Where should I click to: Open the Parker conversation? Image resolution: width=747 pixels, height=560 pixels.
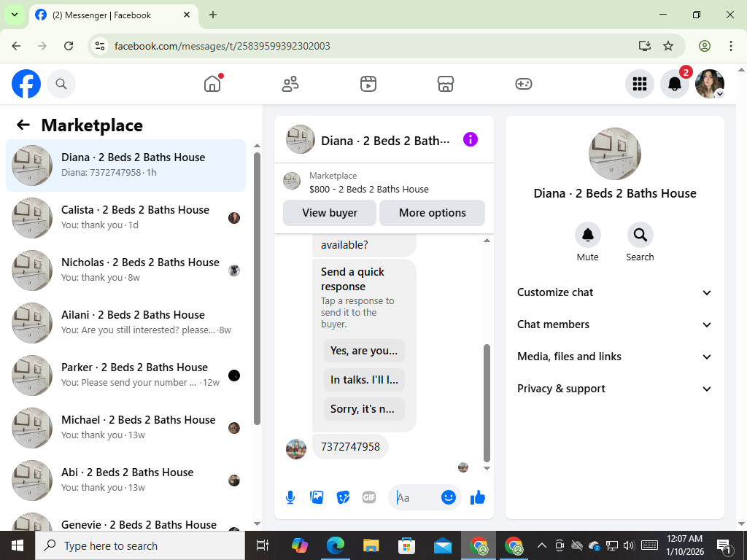pos(125,376)
